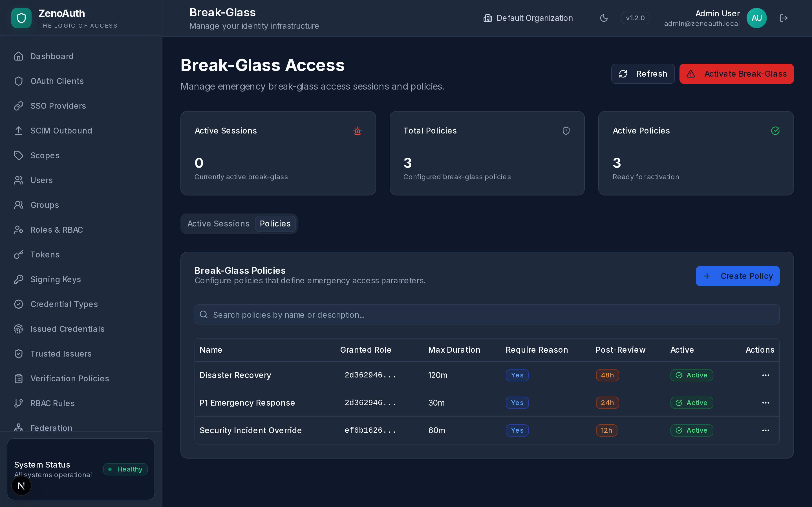Open actions menu for Disaster Recovery policy

(x=766, y=375)
